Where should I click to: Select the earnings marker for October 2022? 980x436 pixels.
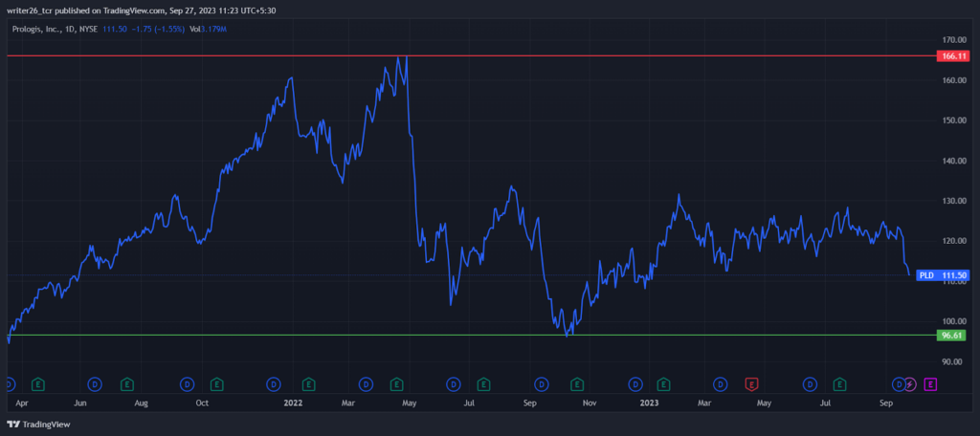coord(577,382)
